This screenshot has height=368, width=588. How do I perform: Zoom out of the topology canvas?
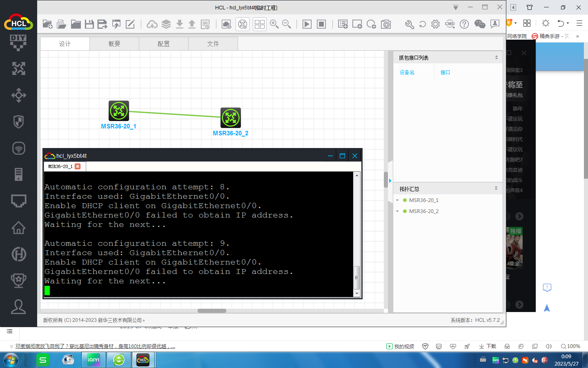coord(287,24)
